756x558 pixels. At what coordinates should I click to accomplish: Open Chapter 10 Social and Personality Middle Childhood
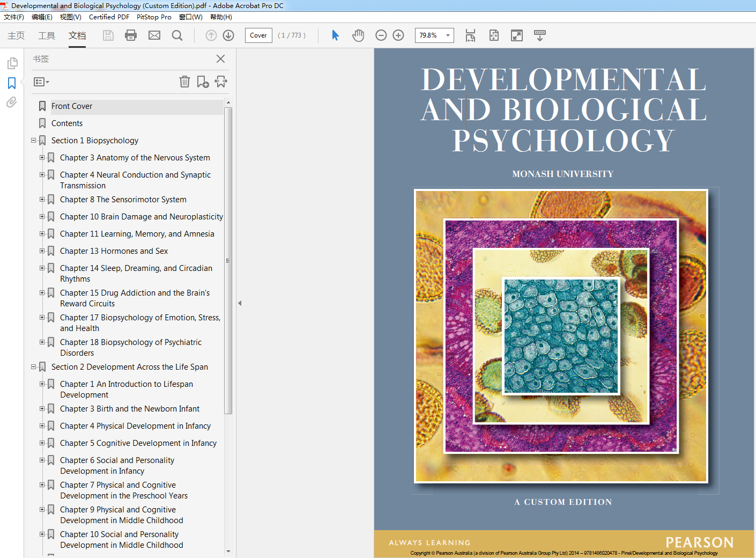(x=122, y=540)
